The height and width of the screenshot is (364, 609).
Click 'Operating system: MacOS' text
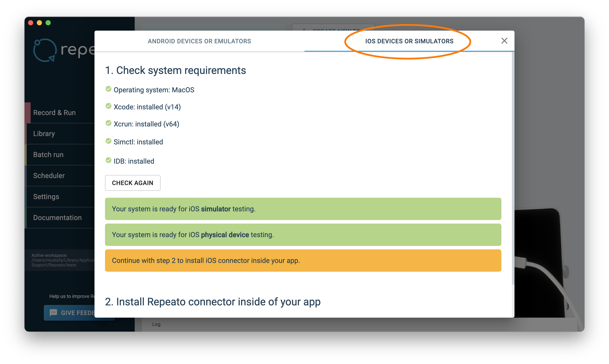154,90
